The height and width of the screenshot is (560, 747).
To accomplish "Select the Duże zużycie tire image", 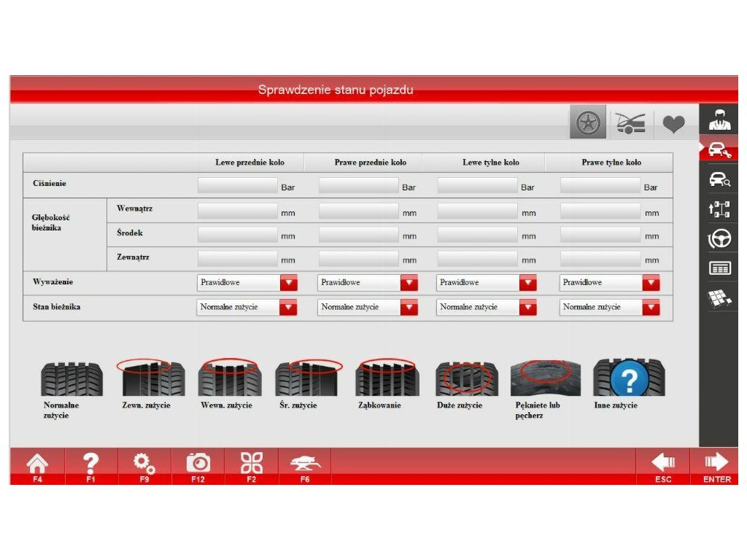I will [x=467, y=378].
